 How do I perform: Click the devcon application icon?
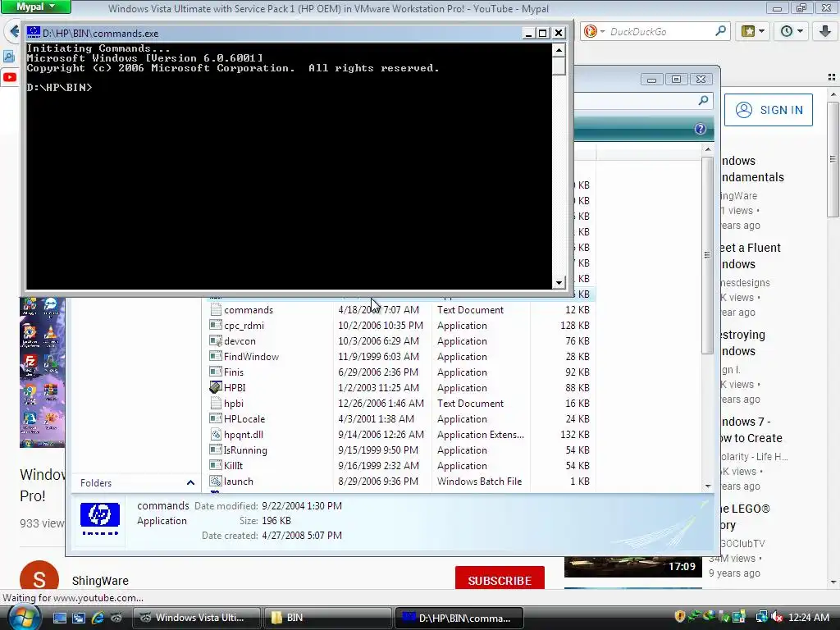pos(216,340)
